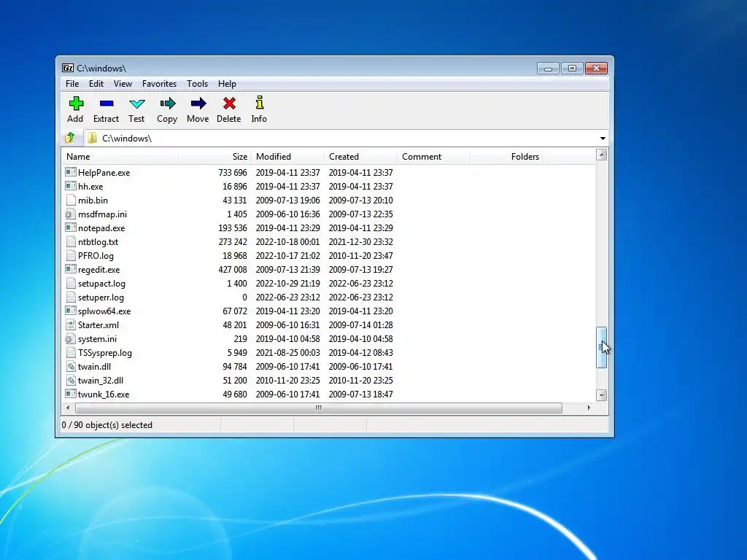Click the Add toolbar icon
The image size is (747, 560).
coord(76,104)
